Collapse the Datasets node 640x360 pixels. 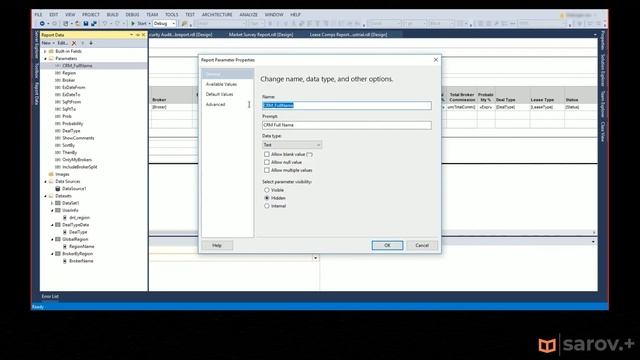[45, 196]
